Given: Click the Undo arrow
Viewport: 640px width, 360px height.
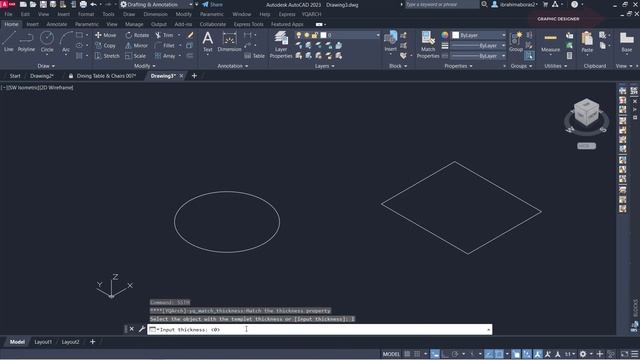Looking at the screenshot, I should click(x=93, y=4).
